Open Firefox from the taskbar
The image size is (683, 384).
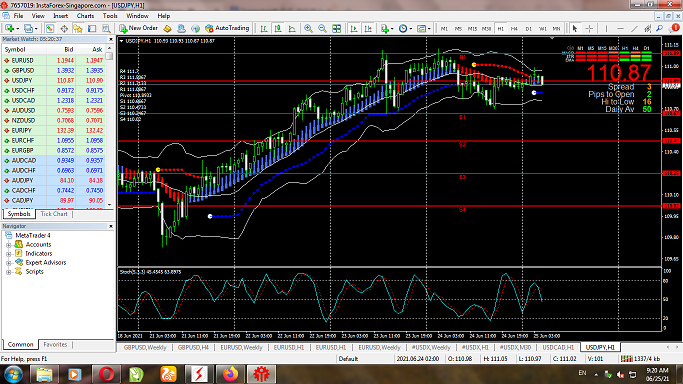[230, 374]
